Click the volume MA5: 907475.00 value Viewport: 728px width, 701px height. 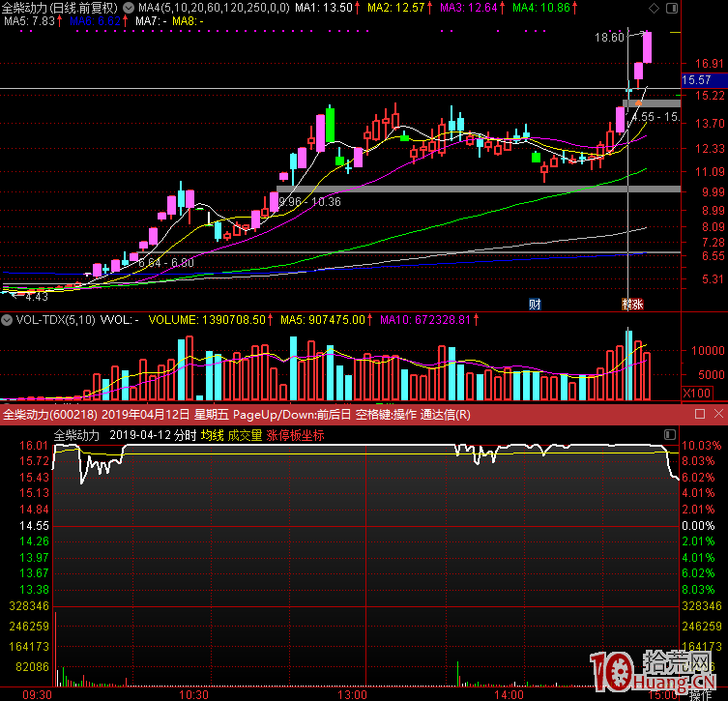(x=323, y=320)
